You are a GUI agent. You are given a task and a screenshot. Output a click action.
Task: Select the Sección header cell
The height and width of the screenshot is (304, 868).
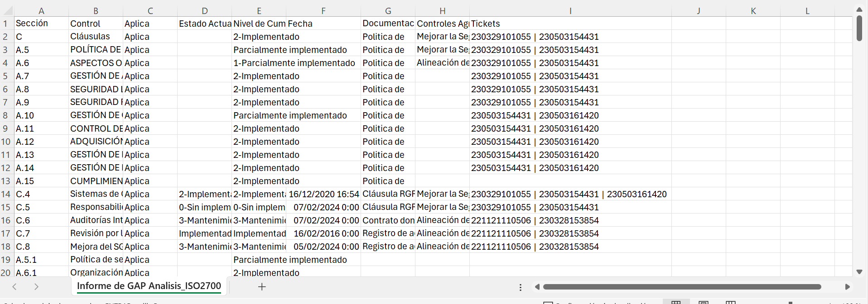(41, 24)
